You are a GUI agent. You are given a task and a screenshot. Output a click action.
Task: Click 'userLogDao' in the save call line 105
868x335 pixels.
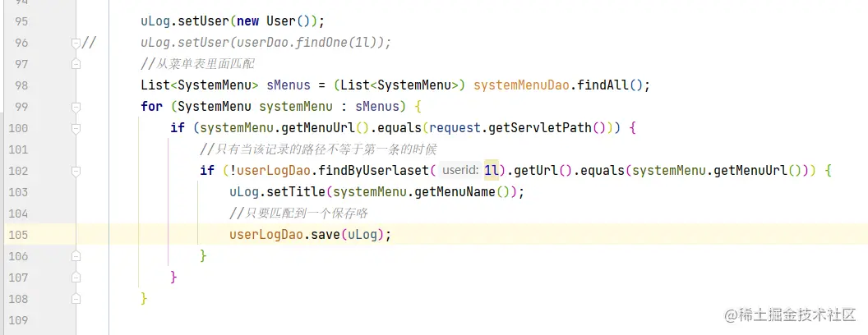click(265, 235)
